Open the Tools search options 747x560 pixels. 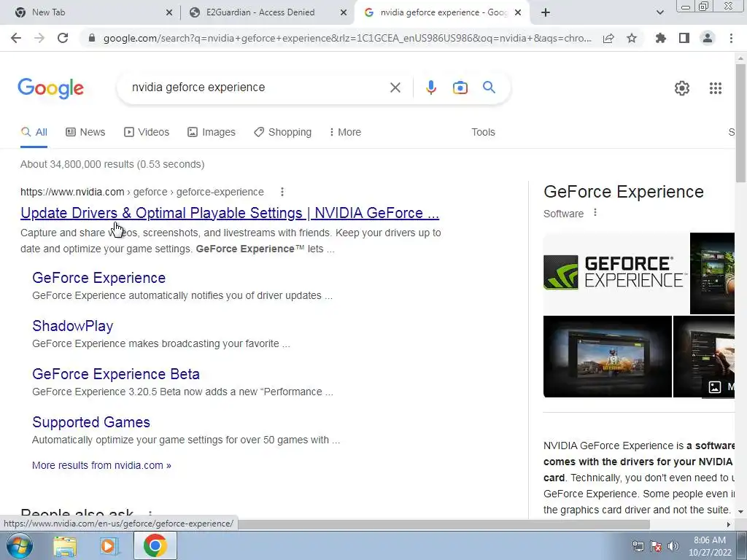483,132
